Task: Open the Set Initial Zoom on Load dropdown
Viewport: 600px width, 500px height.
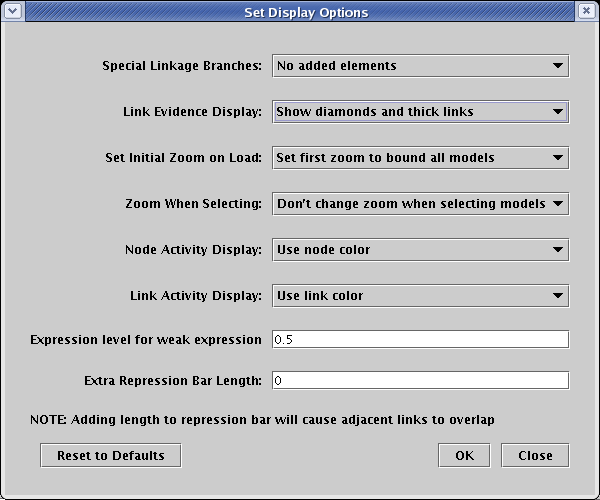Action: tap(420, 158)
